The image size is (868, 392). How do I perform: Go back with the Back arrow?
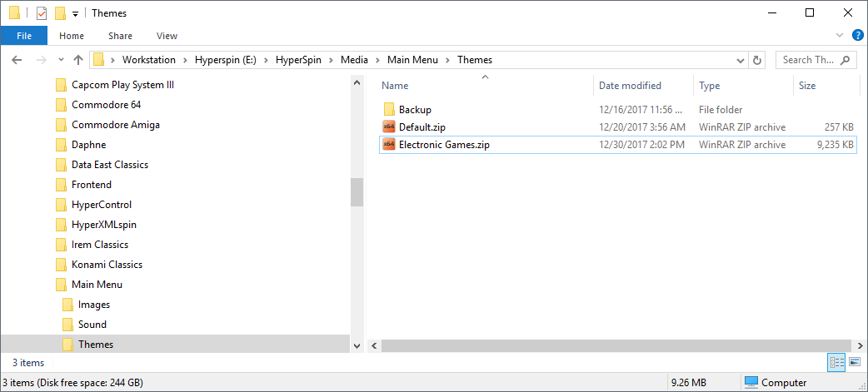(17, 60)
